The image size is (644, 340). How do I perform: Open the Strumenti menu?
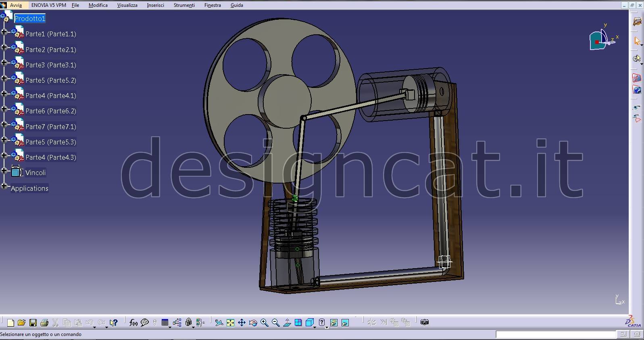coord(184,5)
